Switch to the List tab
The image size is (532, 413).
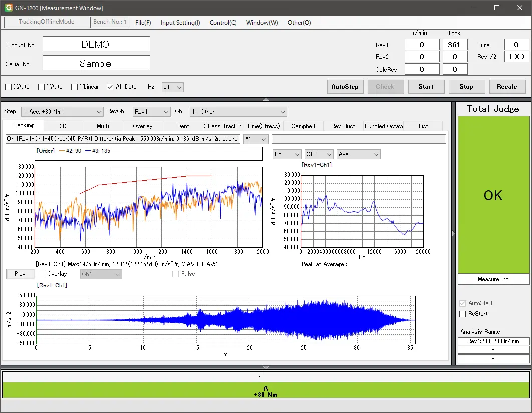(423, 126)
